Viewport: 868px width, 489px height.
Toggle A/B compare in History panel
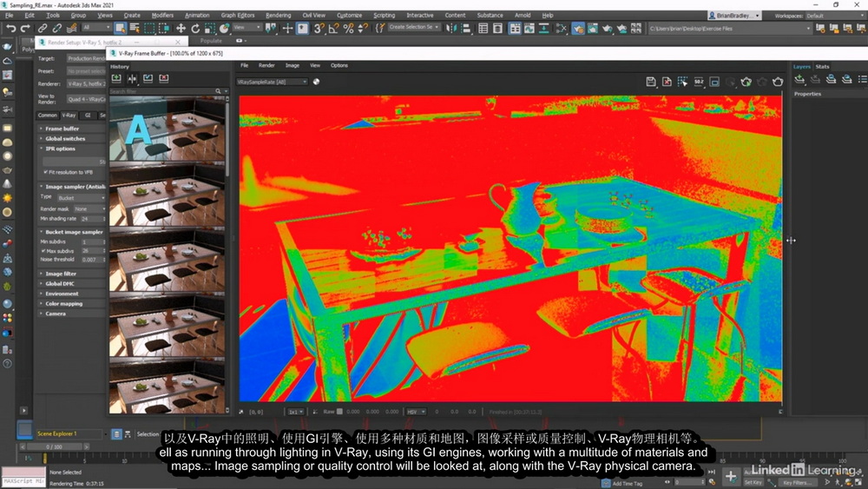132,79
